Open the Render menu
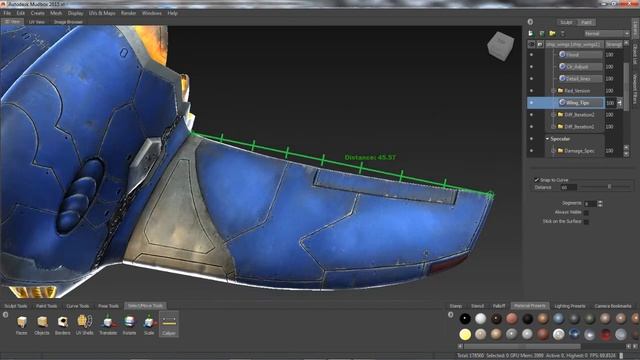 (128, 13)
